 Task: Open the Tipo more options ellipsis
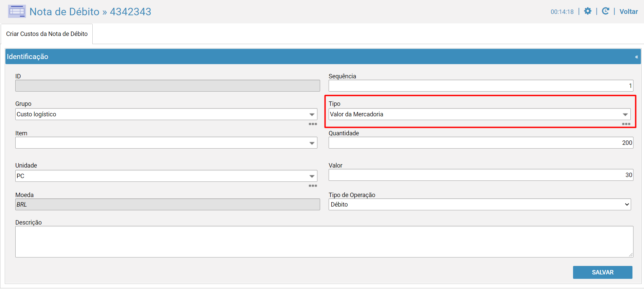[x=626, y=124]
